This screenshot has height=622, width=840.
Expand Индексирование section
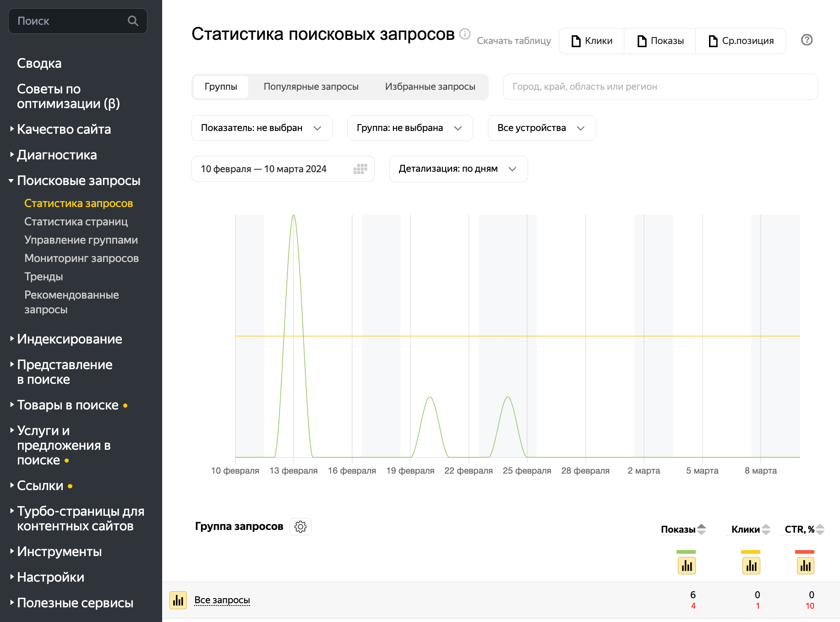point(70,339)
